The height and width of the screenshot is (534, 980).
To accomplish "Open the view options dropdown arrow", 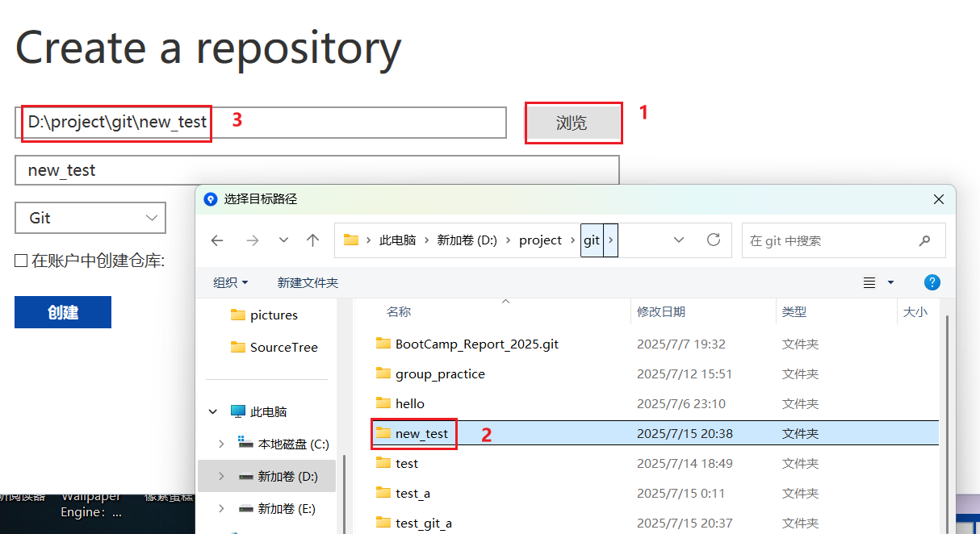I will [890, 282].
